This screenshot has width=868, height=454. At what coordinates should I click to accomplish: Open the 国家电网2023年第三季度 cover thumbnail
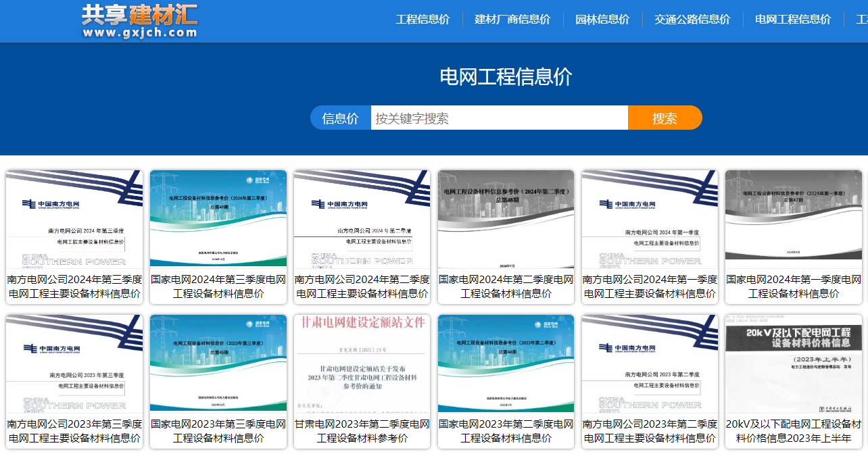(218, 363)
